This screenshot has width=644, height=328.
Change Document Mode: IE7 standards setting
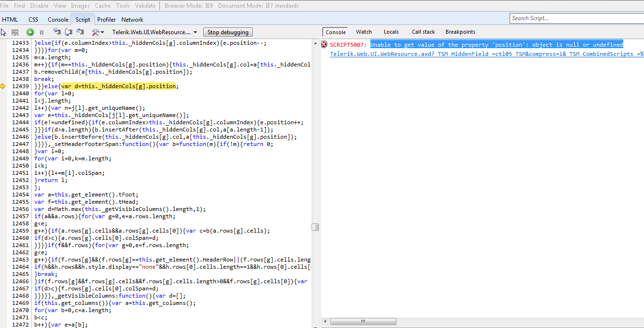258,6
